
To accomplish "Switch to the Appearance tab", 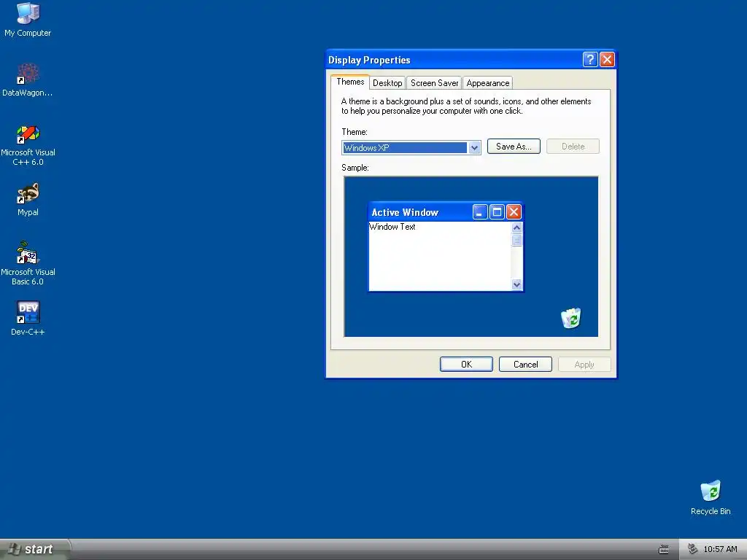I will click(x=488, y=83).
